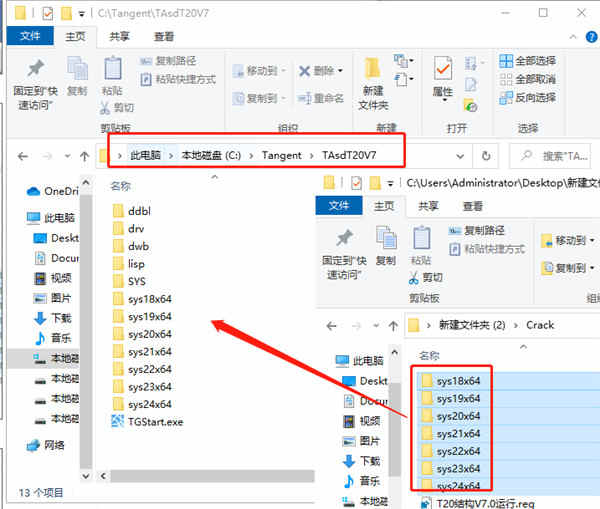Click Invert selection (反向选择) in the ribbon

[x=528, y=98]
